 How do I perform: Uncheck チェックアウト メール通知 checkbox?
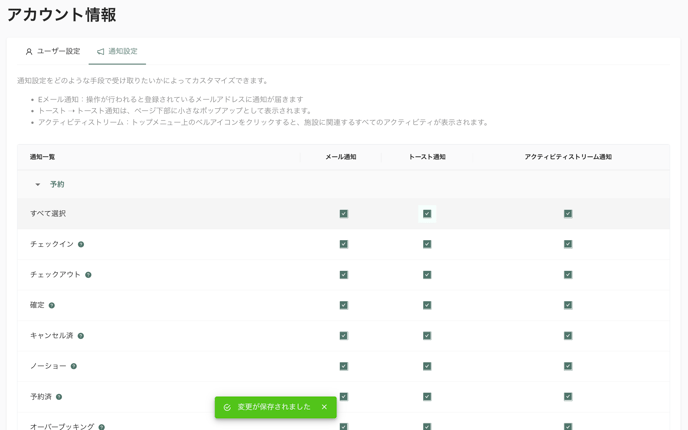point(344,275)
